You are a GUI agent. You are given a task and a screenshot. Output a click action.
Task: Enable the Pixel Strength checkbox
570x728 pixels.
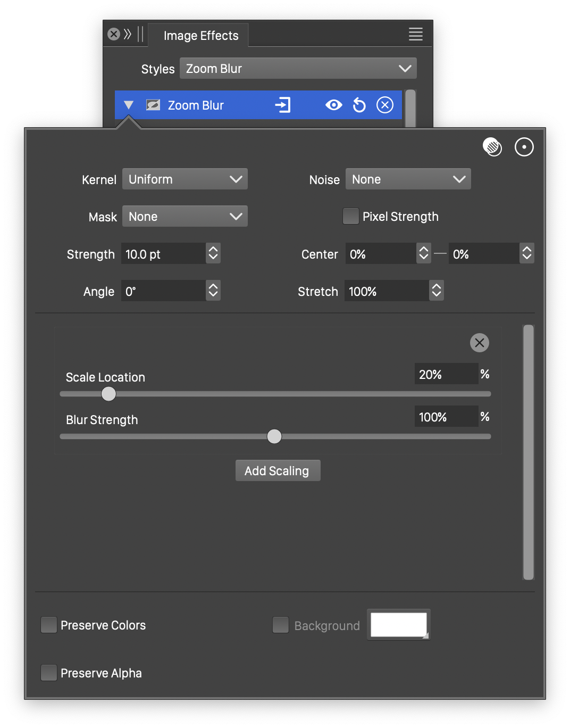[x=351, y=217]
